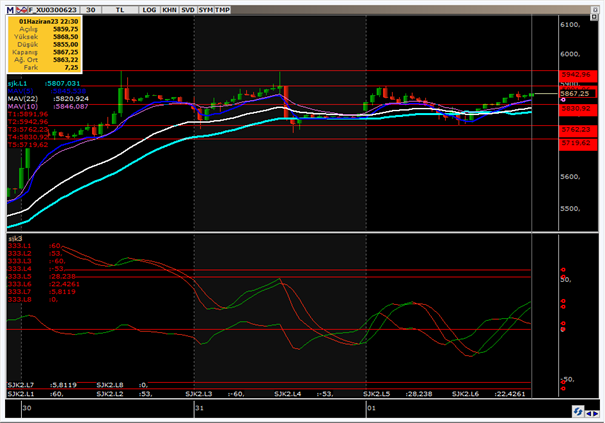
Task: Click the KHN toolbar button
Action: point(169,10)
